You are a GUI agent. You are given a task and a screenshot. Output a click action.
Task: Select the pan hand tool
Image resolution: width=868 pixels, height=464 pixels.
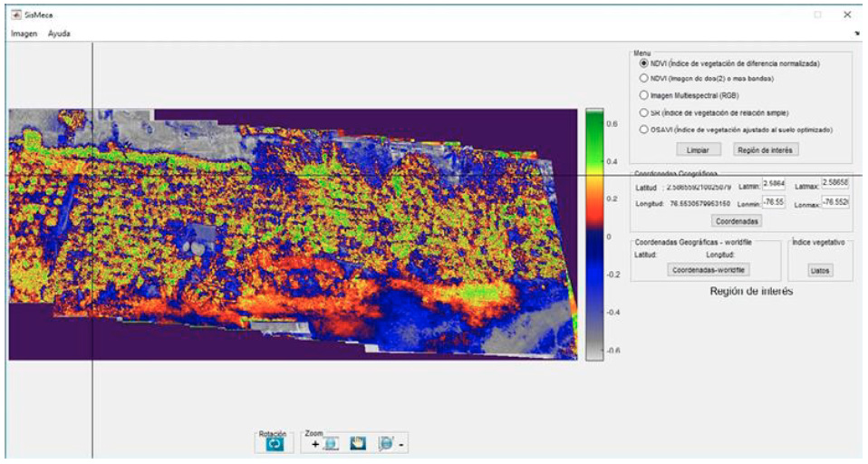coord(358,444)
